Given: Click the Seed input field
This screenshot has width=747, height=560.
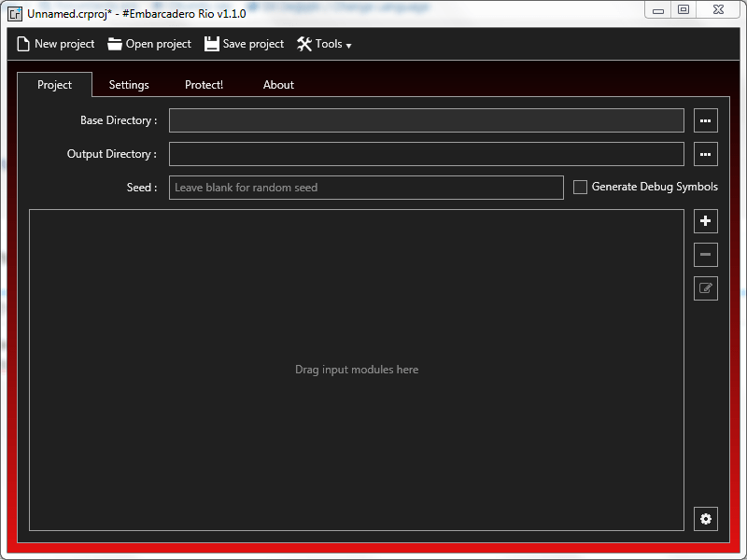Looking at the screenshot, I should [366, 188].
